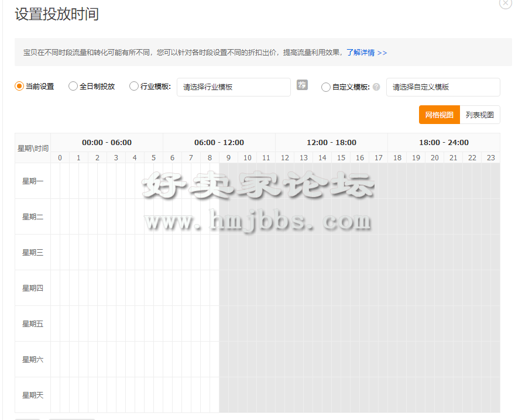Enable the 自定义模板 radio option

tap(326, 87)
